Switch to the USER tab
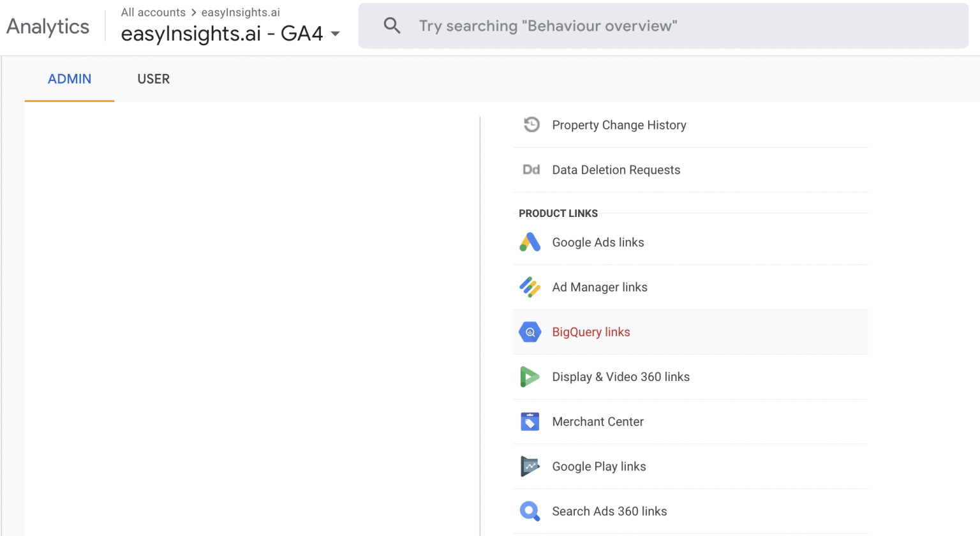This screenshot has height=536, width=980. pos(154,79)
